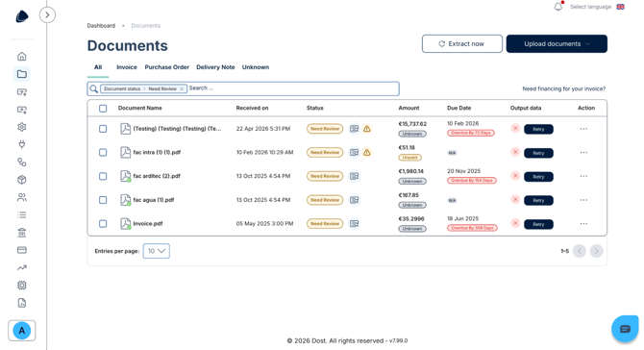This screenshot has width=644, height=350.
Task: Click the Due Date column header
Action: coord(458,108)
